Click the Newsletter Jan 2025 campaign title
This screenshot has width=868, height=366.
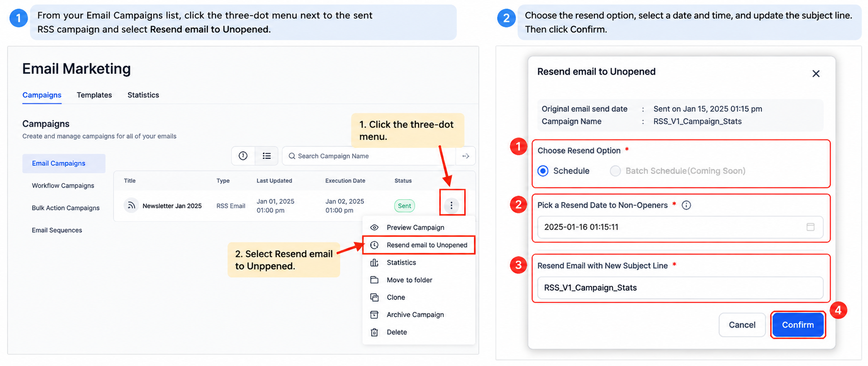(172, 206)
